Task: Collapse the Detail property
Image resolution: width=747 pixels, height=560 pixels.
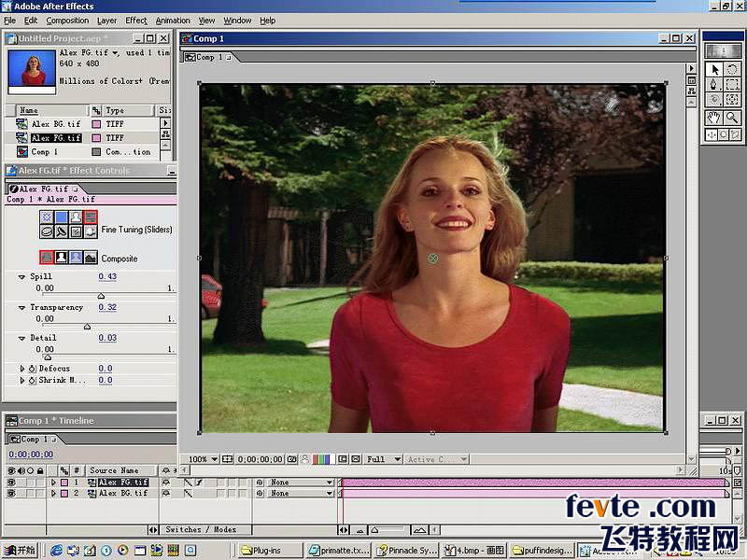Action: 21,338
